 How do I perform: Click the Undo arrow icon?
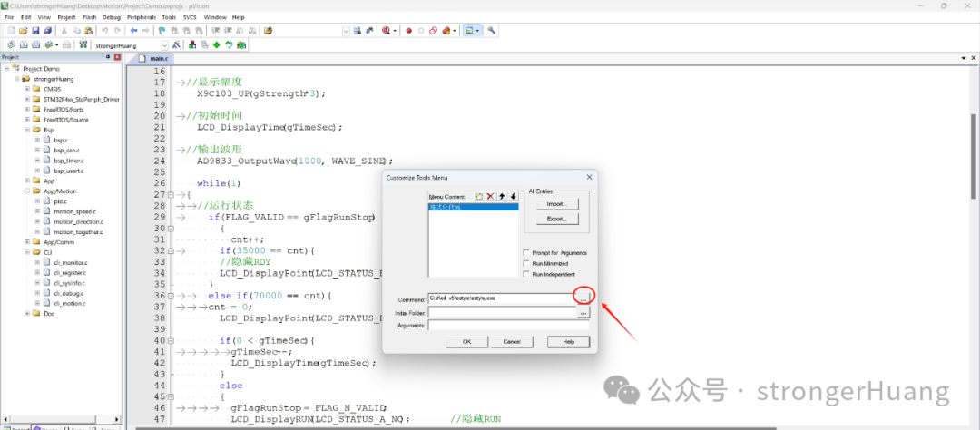pyautogui.click(x=104, y=31)
